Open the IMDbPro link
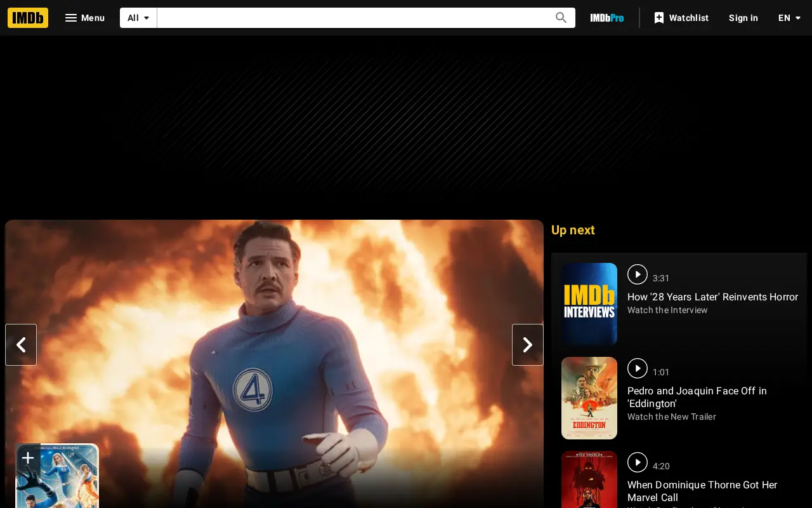This screenshot has height=508, width=812. (x=607, y=18)
